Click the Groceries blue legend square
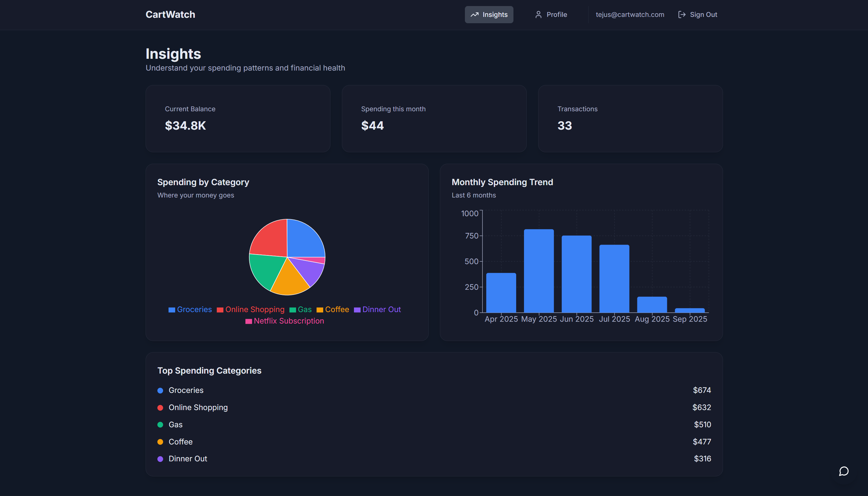The image size is (868, 496). pos(172,310)
